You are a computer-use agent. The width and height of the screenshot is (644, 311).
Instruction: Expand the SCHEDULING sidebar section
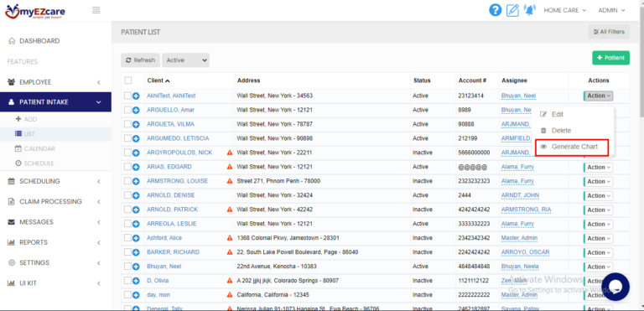click(x=55, y=181)
